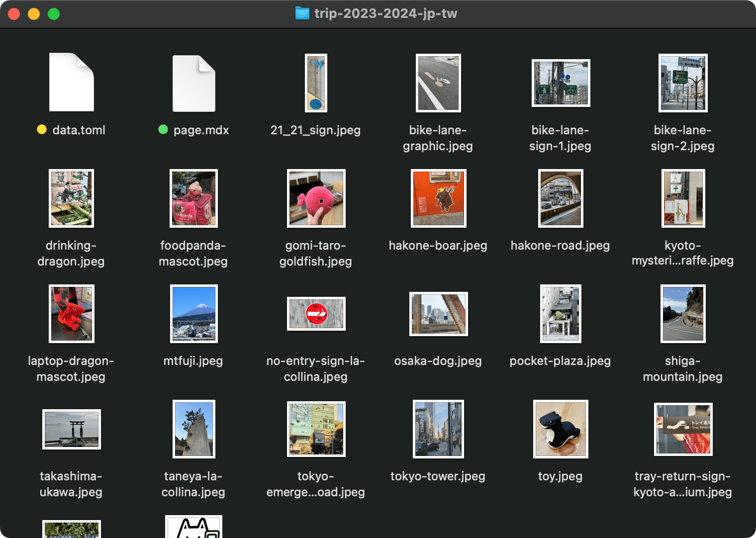Click the yellow tag dot on data.toml
The height and width of the screenshot is (538, 756).
pos(41,130)
